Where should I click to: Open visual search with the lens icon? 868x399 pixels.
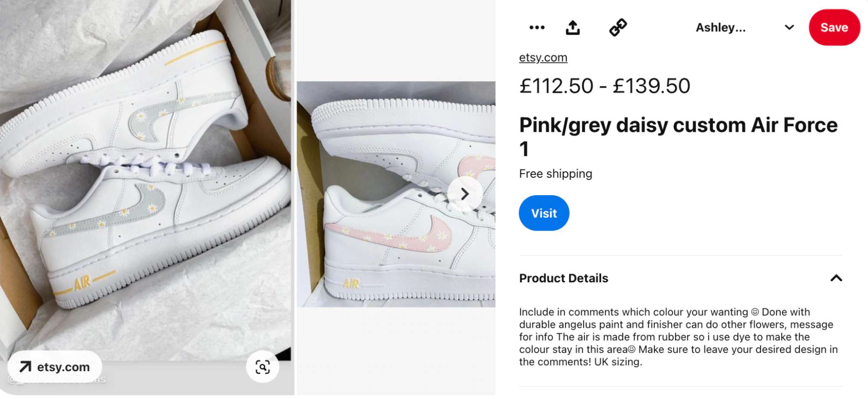tap(263, 367)
